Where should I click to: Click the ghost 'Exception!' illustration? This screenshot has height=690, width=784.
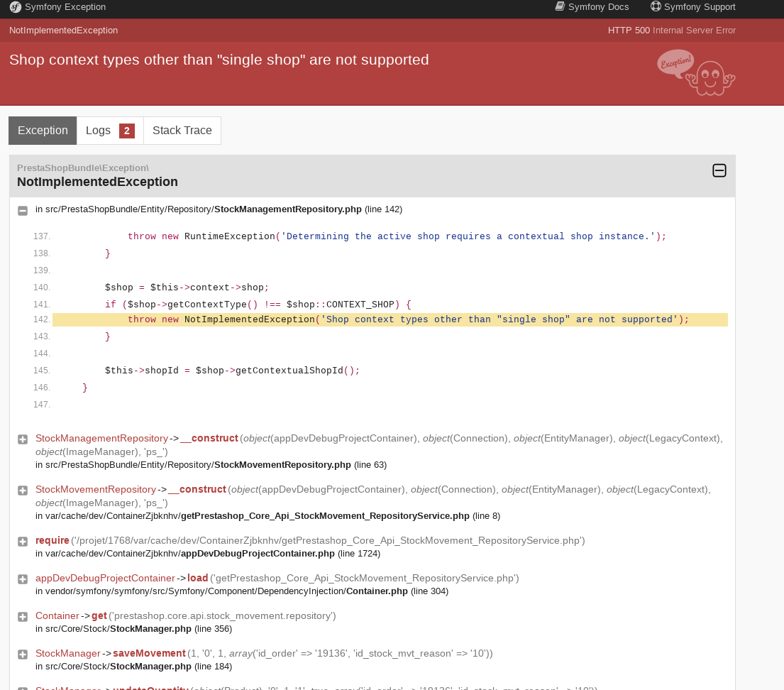(695, 73)
